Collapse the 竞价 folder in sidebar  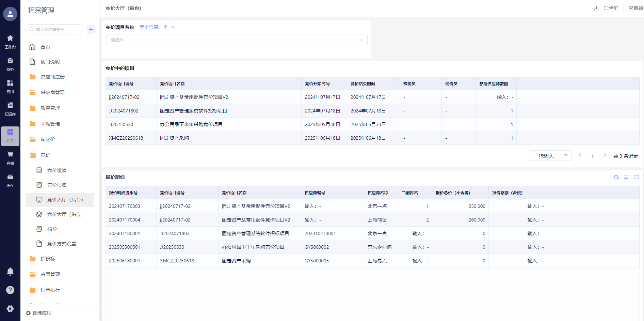click(x=45, y=155)
